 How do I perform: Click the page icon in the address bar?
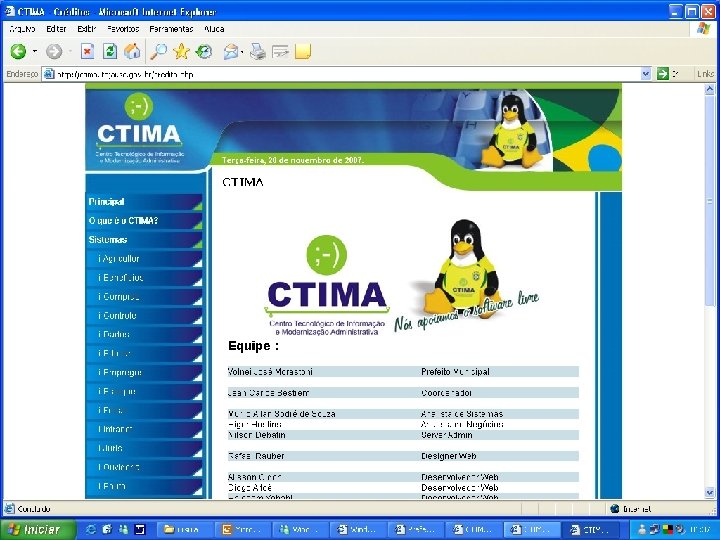point(49,74)
